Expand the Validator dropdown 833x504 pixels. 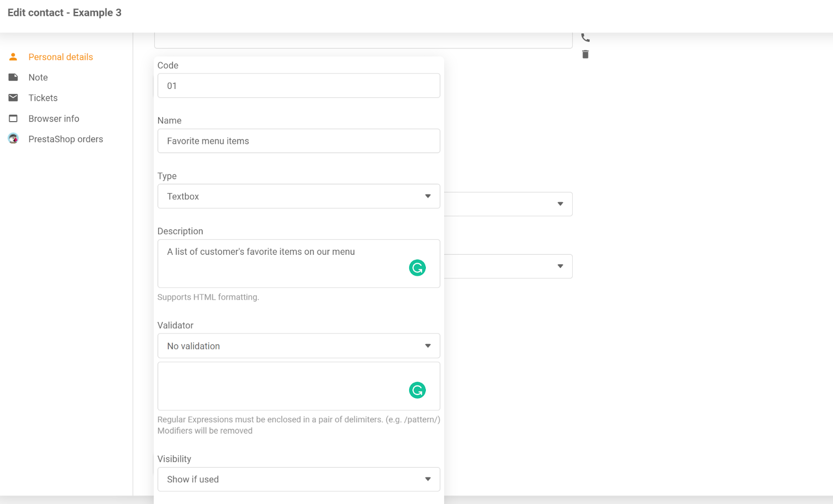[x=298, y=346]
